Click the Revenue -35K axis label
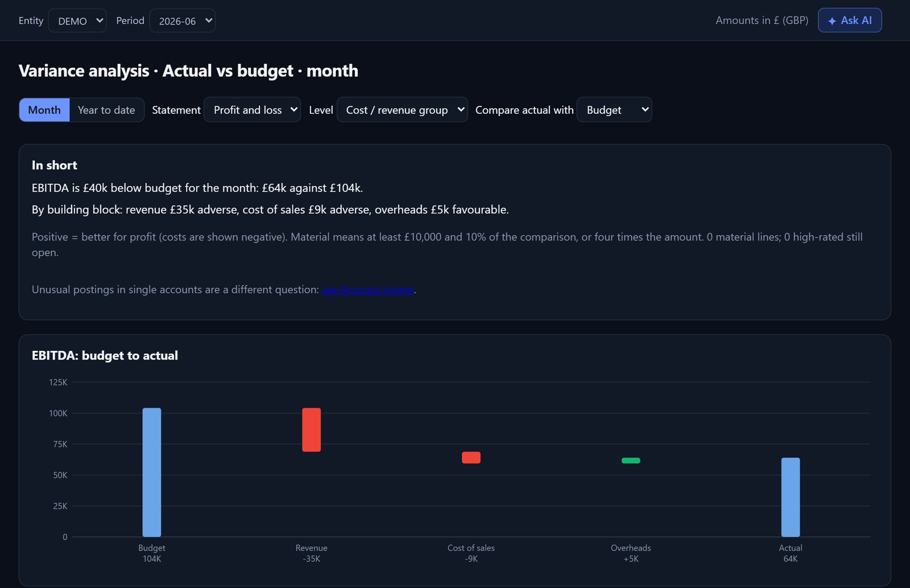The height and width of the screenshot is (588, 910). point(311,553)
